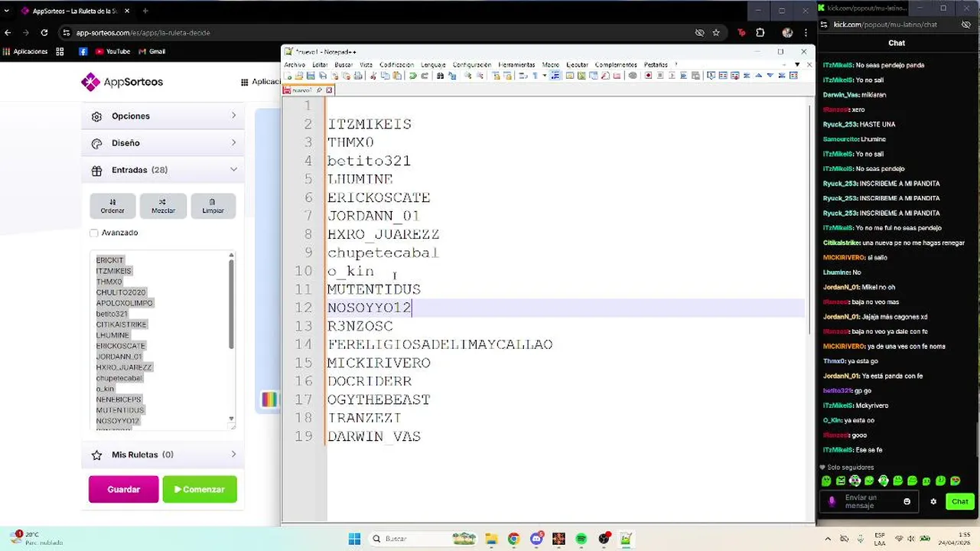This screenshot has width=980, height=551.
Task: Open the Codificación menu in Notepad++
Action: click(x=396, y=65)
